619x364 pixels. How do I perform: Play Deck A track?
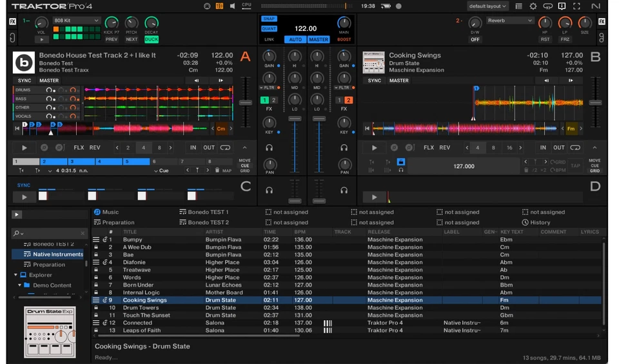click(25, 148)
